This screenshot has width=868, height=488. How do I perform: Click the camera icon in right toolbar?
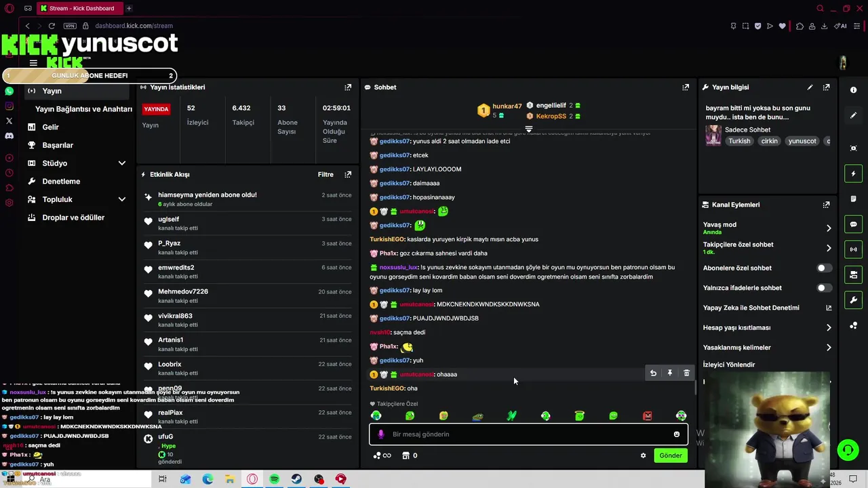click(853, 148)
